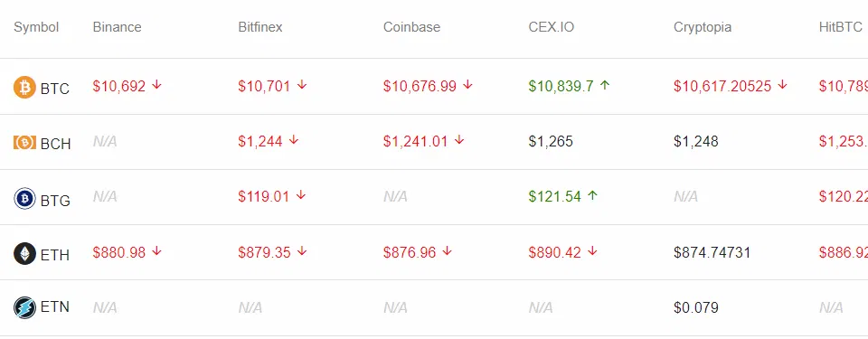
Task: Open the Coinbase BCH price $1,241.01
Action: pos(415,142)
